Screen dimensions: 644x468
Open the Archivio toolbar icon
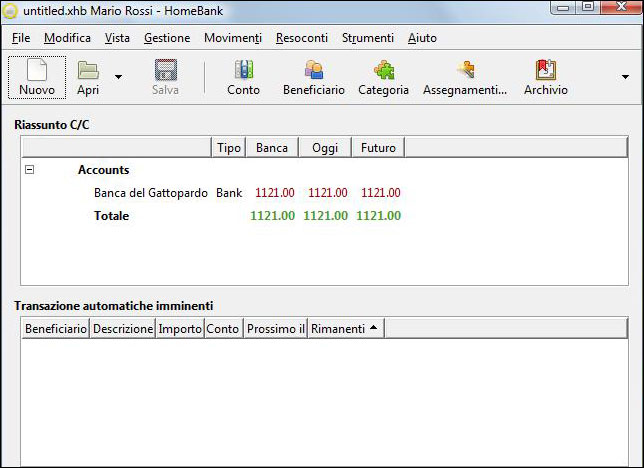click(x=545, y=71)
